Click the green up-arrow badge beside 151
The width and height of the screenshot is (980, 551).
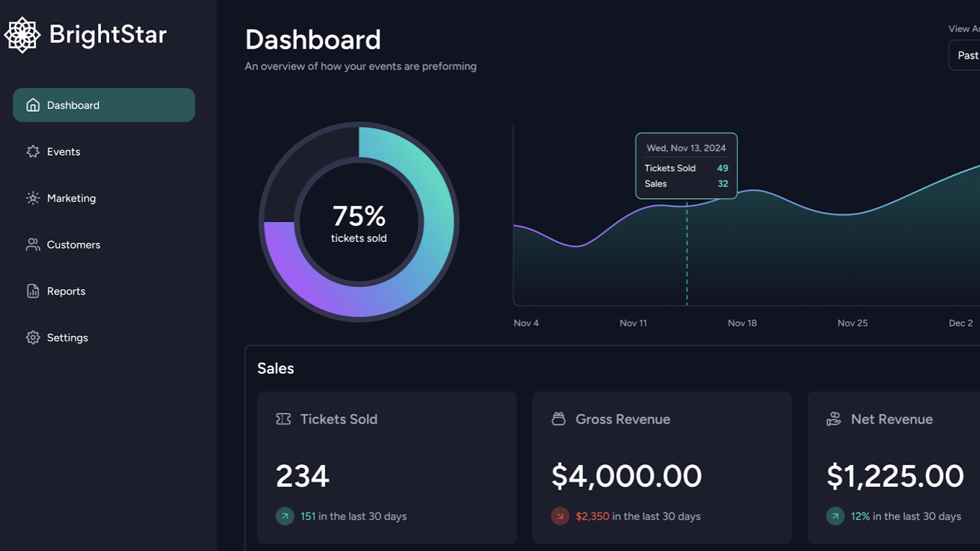(285, 516)
